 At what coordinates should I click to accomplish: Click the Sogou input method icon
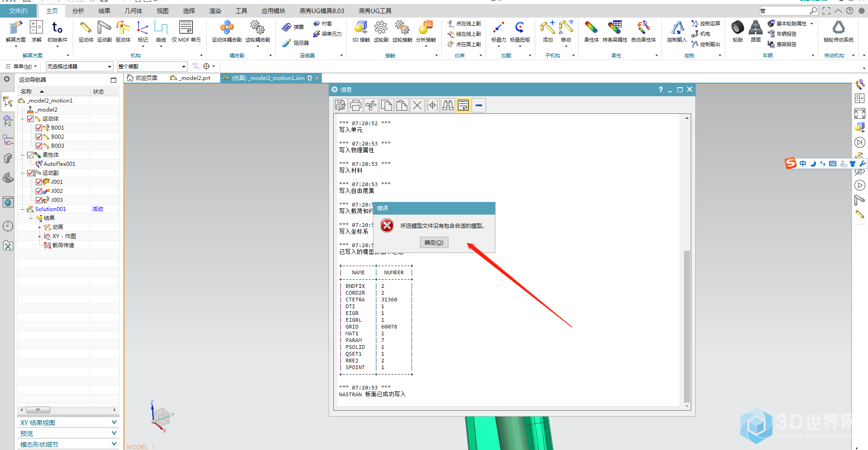[791, 163]
